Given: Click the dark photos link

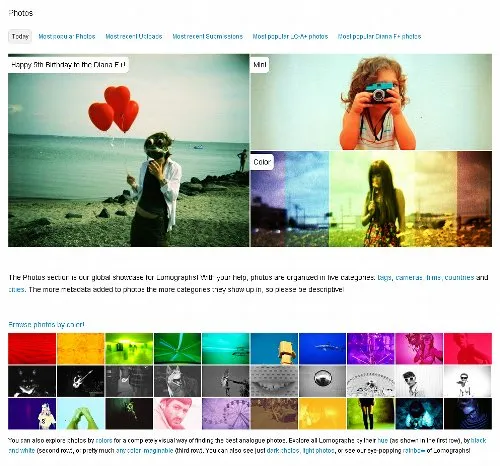Looking at the screenshot, I should point(283,451).
